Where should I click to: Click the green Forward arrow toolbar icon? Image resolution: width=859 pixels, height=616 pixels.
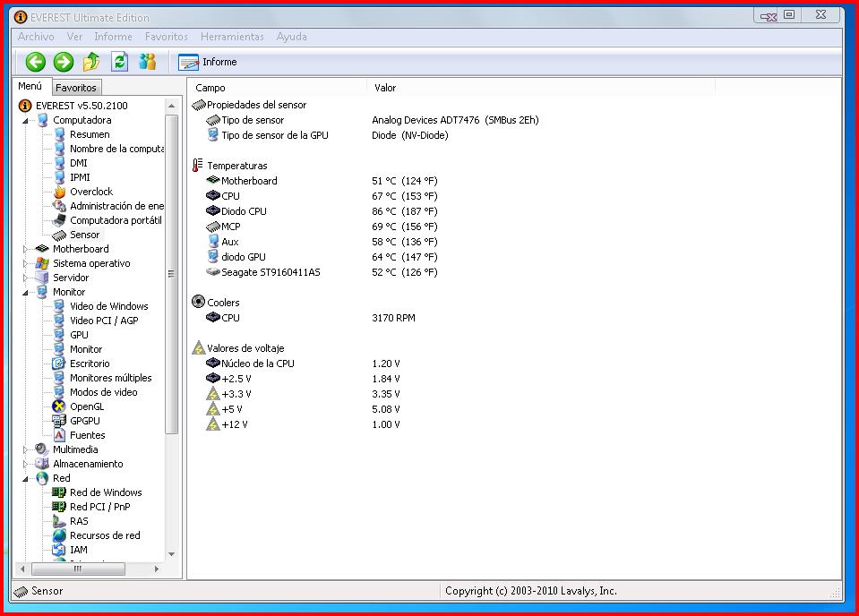coord(63,62)
